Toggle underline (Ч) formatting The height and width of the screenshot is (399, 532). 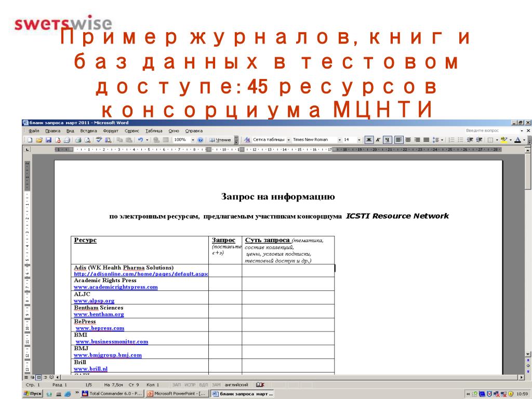pos(387,140)
